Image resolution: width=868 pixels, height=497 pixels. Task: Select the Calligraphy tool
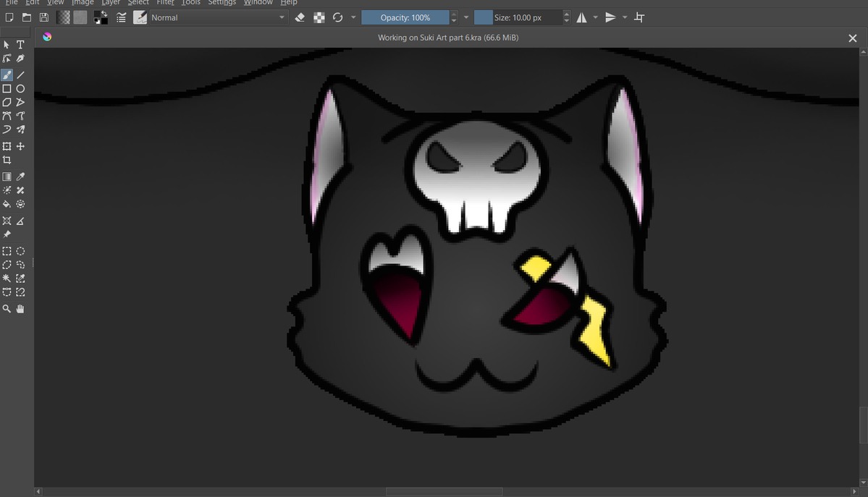[20, 58]
